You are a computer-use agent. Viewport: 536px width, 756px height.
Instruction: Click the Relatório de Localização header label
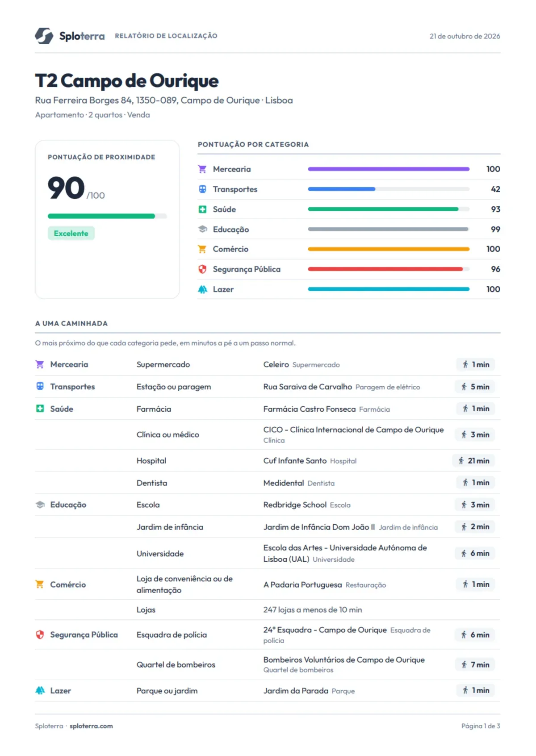coord(166,36)
